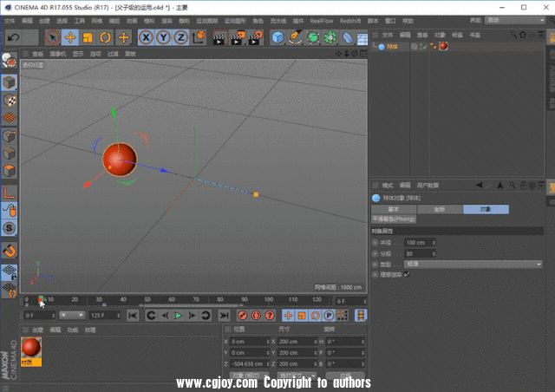Click the 125 F end frame stepper
Viewport: 555px width, 392px height.
point(119,315)
